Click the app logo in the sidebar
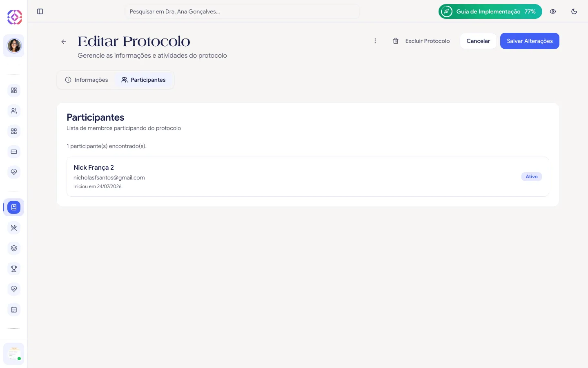This screenshot has width=588, height=368. click(14, 17)
